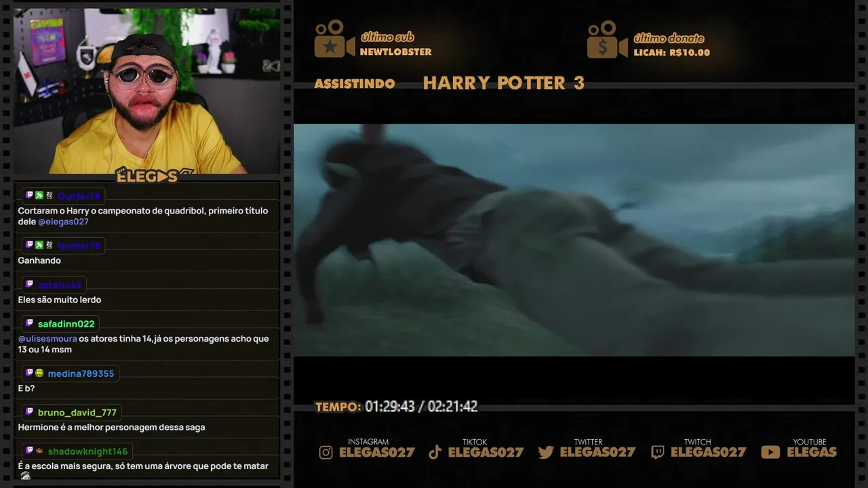Click the ELEGAS027 Twitch handle

[709, 452]
